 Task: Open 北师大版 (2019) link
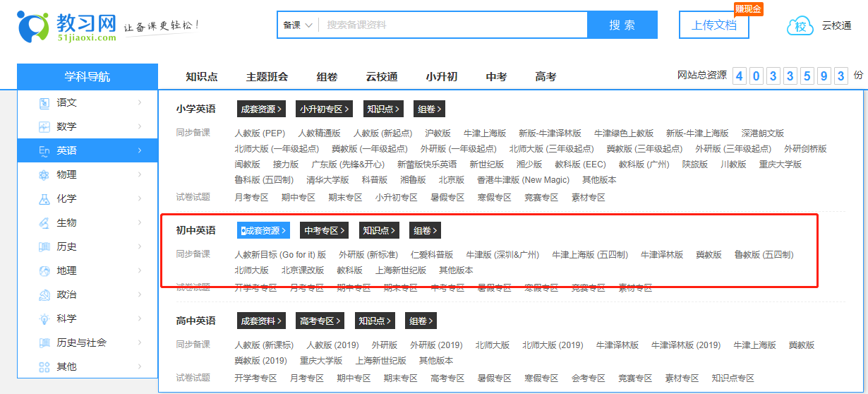[x=553, y=345]
